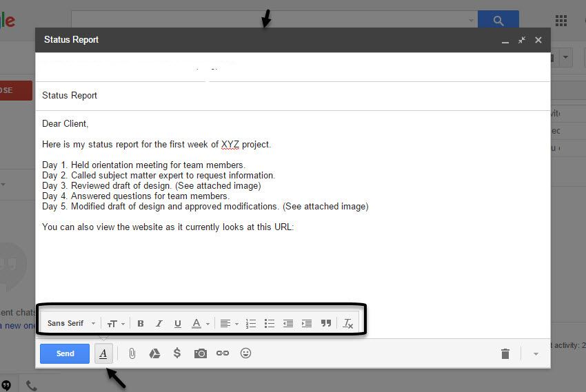Toggle the formatting options button

coord(103,353)
